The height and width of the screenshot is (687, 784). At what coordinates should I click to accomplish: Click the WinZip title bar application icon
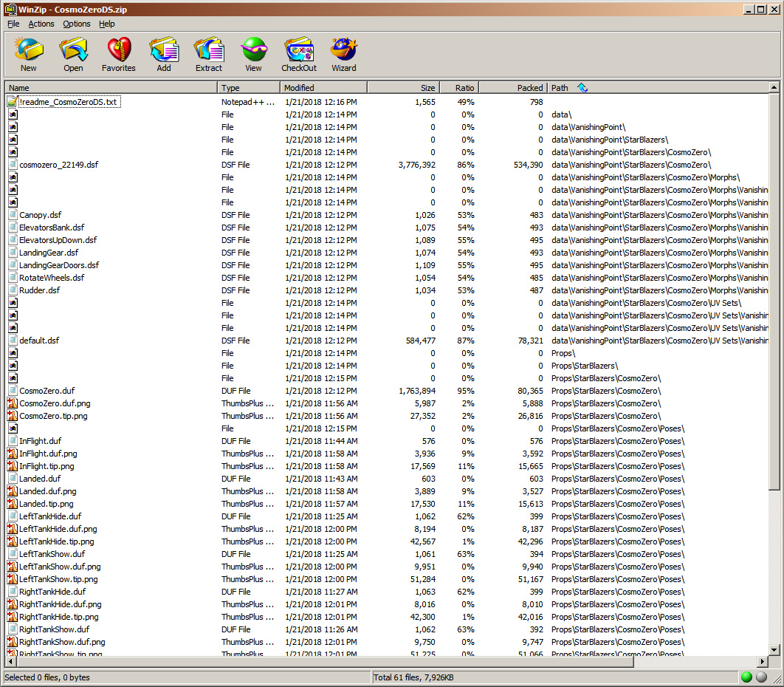tap(10, 9)
